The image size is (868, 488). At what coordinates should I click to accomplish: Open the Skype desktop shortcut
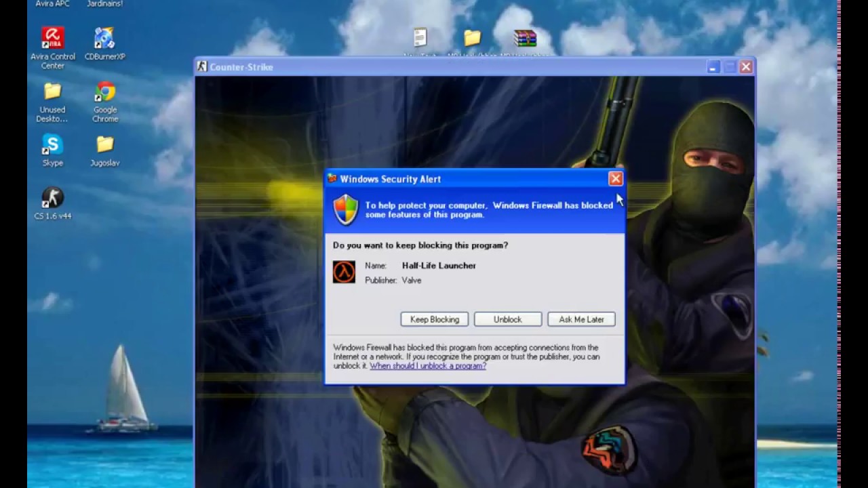52,144
